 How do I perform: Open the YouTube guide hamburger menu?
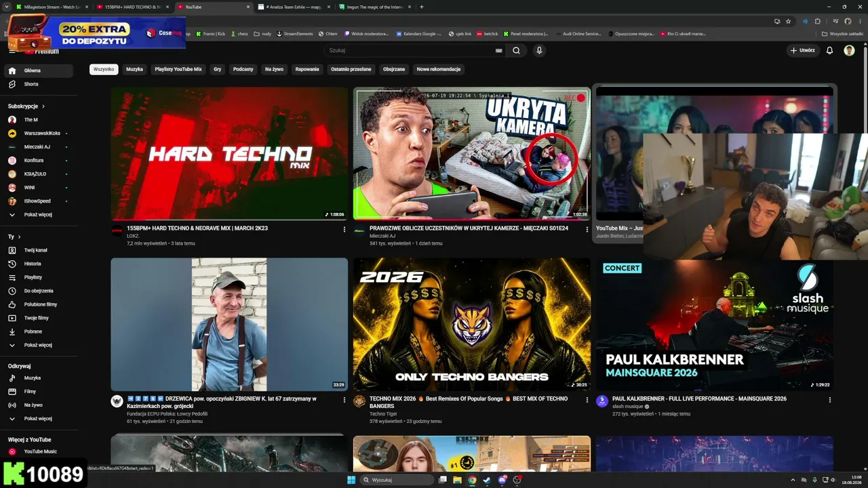pyautogui.click(x=12, y=51)
